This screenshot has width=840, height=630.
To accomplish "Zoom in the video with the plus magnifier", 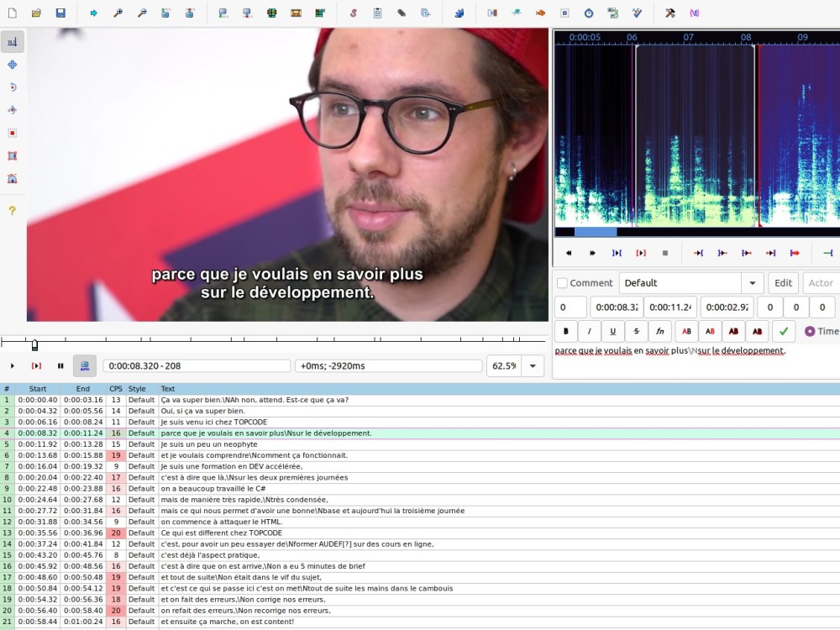I will (118, 13).
